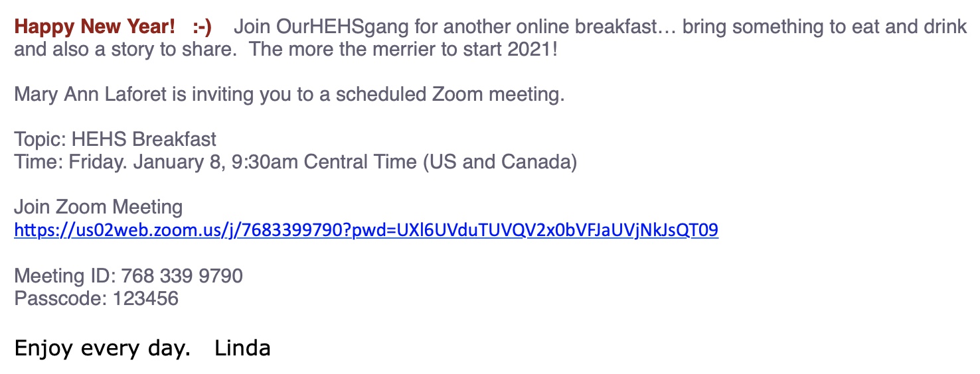
Task: Click the phrase "scheduled Zoom meeting"
Action: coord(450,94)
